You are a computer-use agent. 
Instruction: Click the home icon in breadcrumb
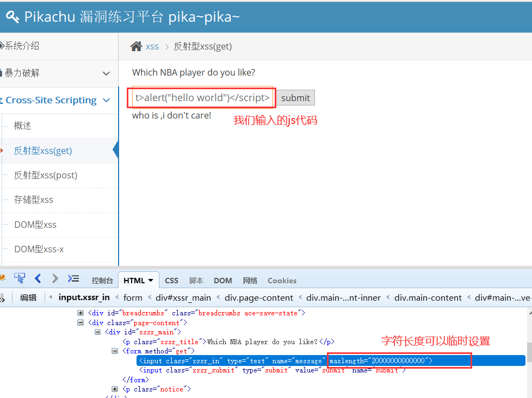point(136,46)
